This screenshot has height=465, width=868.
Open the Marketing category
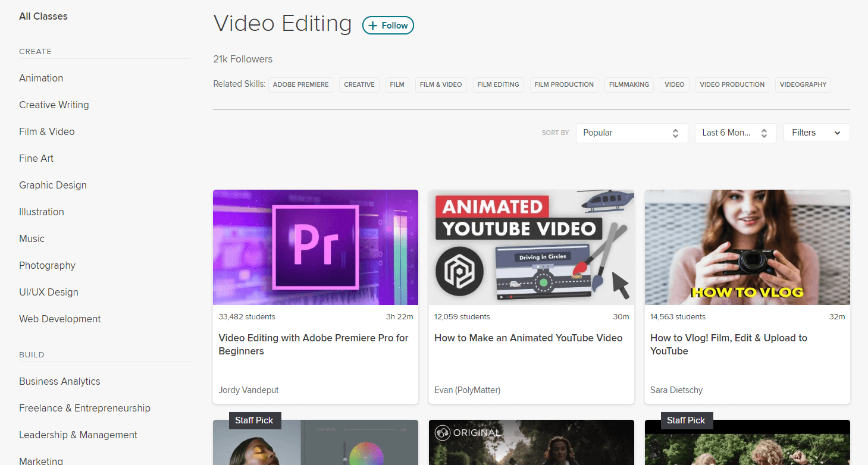click(41, 461)
